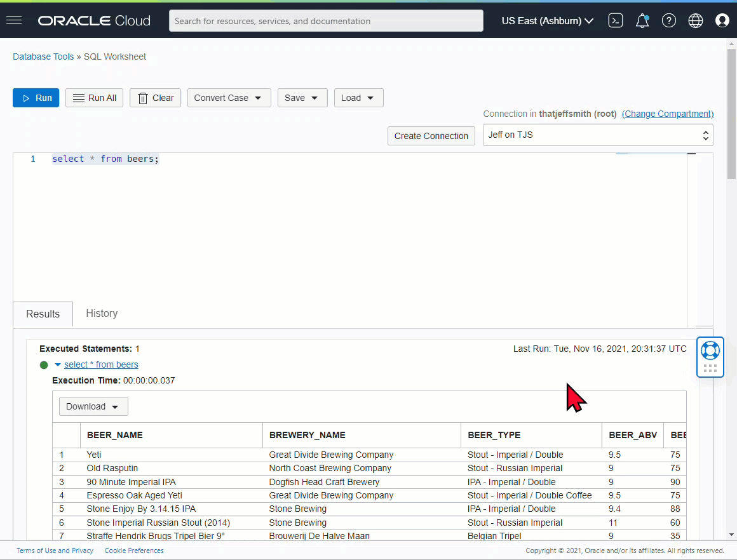This screenshot has width=737, height=560.
Task: Click the life preserver support widget
Action: 710,357
